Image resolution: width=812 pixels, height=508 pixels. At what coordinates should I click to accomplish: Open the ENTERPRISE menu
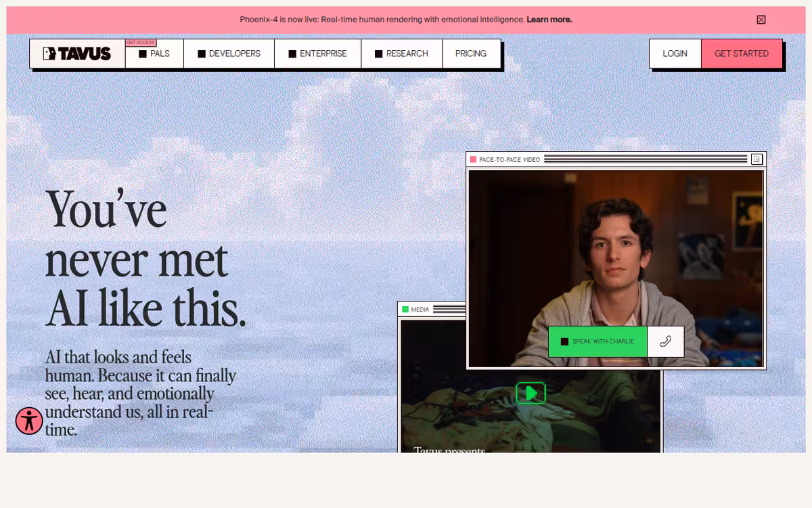[317, 54]
